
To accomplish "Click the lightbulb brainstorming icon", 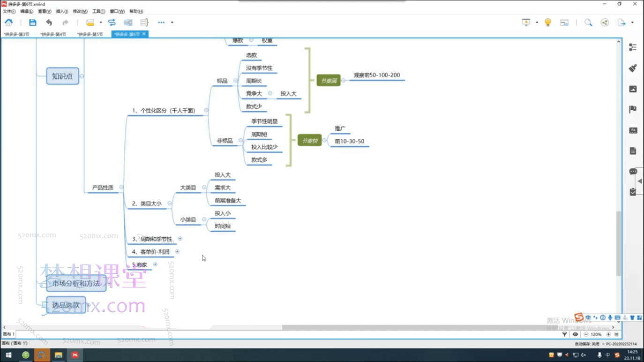I will coord(547,23).
